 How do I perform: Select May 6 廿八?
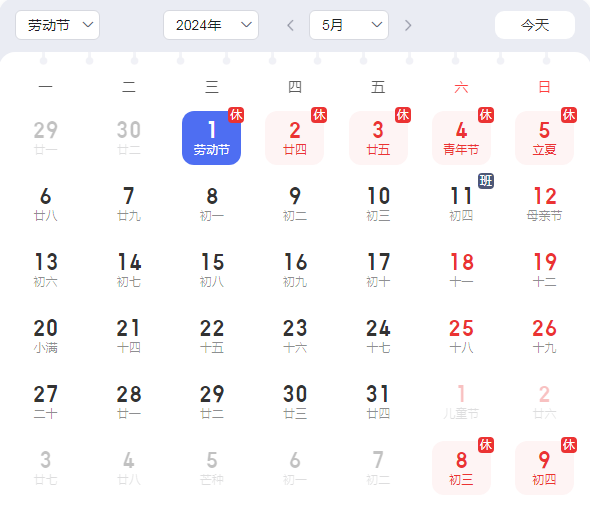45,204
